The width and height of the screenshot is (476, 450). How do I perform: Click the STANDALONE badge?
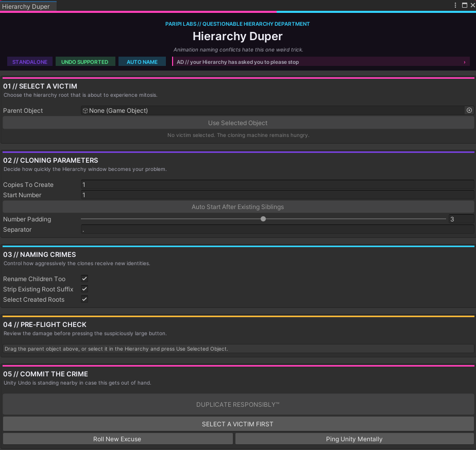(x=30, y=62)
